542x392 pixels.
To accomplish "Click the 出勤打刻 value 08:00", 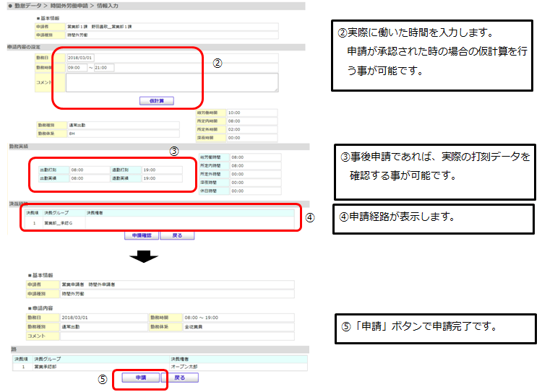I will [90, 170].
